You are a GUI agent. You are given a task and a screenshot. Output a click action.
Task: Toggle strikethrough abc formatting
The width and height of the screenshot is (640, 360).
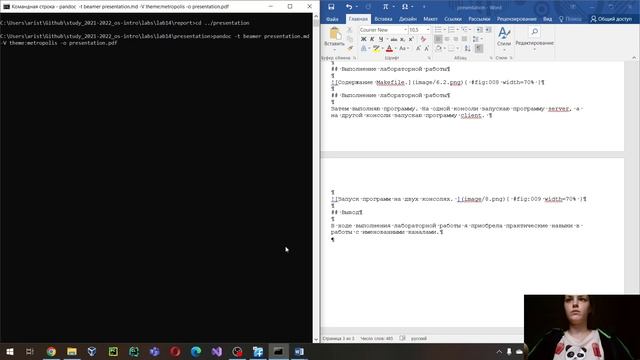click(394, 39)
